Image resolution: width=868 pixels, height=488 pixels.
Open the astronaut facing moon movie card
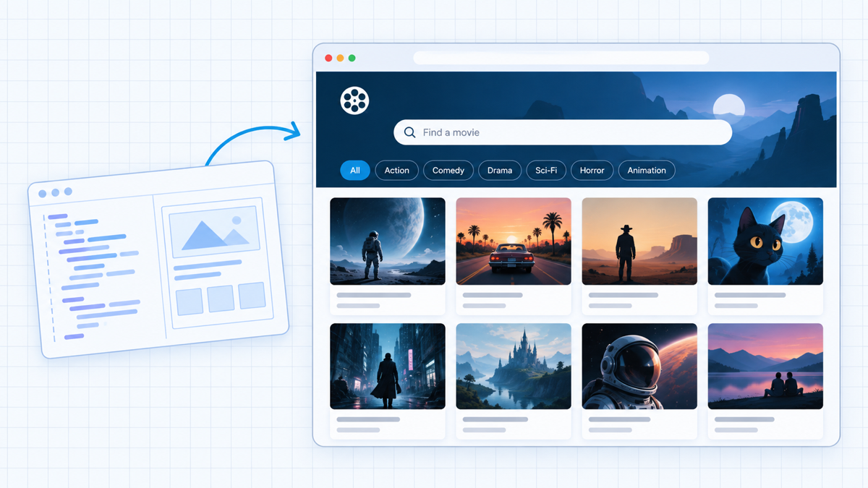[x=388, y=241]
